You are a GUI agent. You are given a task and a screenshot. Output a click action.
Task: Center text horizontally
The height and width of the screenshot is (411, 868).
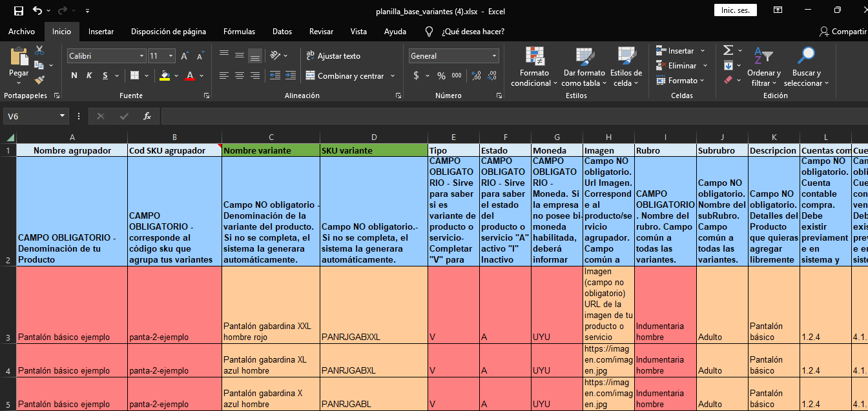coord(240,75)
